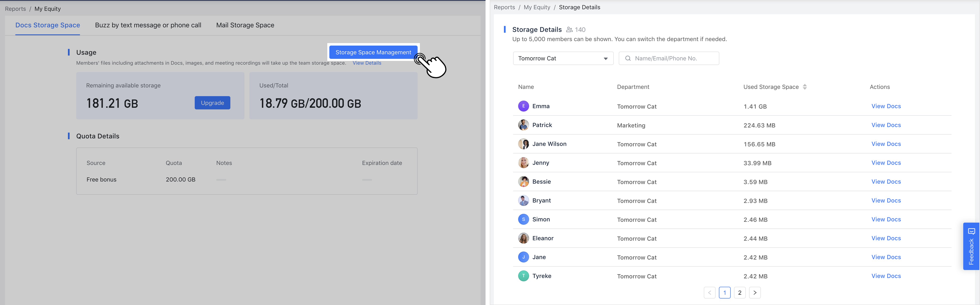View Docs for Tyreke
The image size is (980, 305).
click(886, 276)
